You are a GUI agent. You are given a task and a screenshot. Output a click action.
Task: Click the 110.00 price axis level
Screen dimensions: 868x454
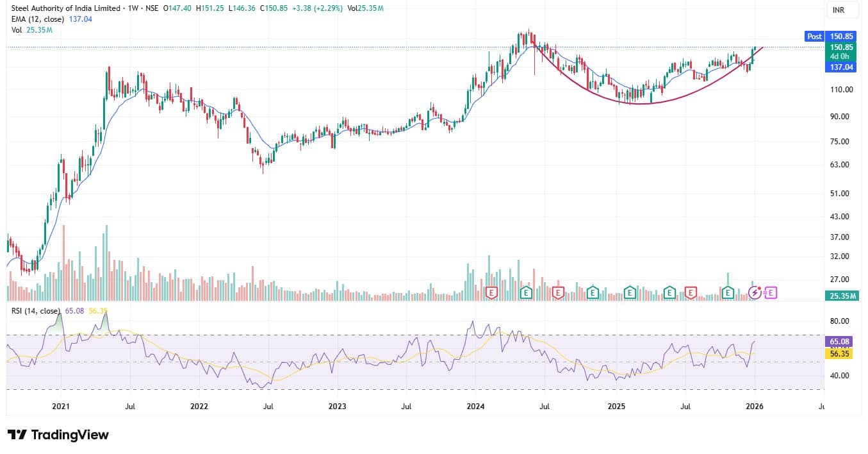pos(842,90)
